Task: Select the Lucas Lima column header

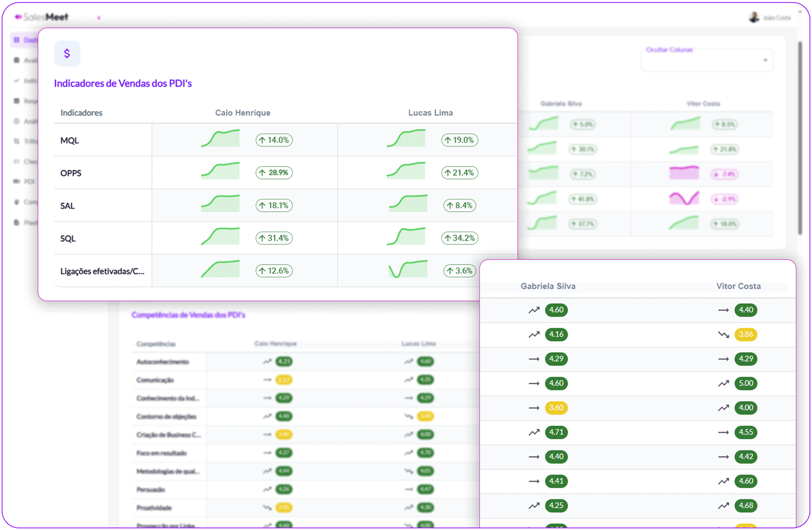Action: pyautogui.click(x=430, y=113)
